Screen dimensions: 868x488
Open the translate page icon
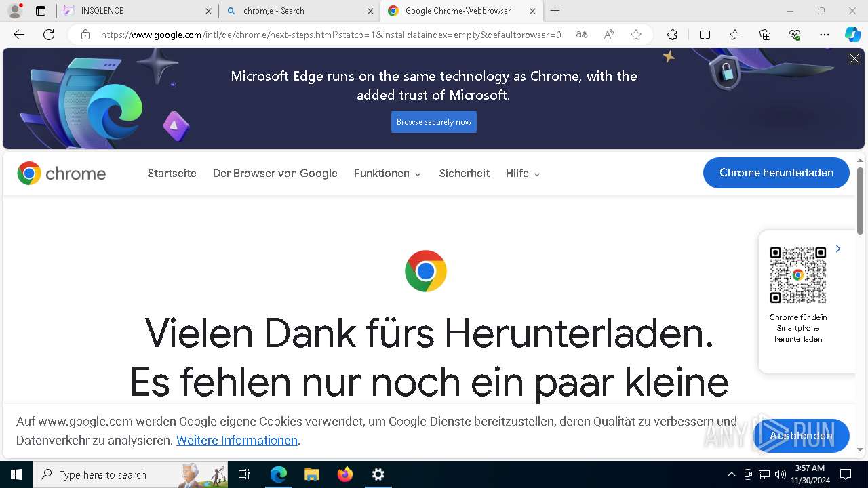(x=582, y=35)
